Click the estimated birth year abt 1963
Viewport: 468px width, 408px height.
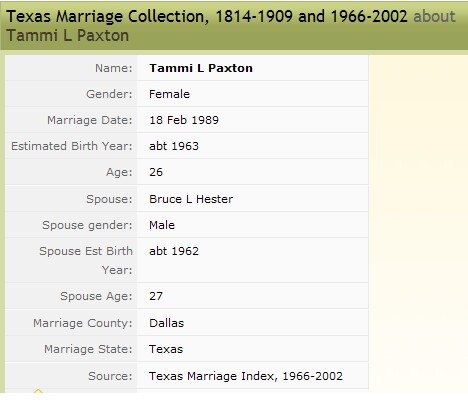pos(174,146)
